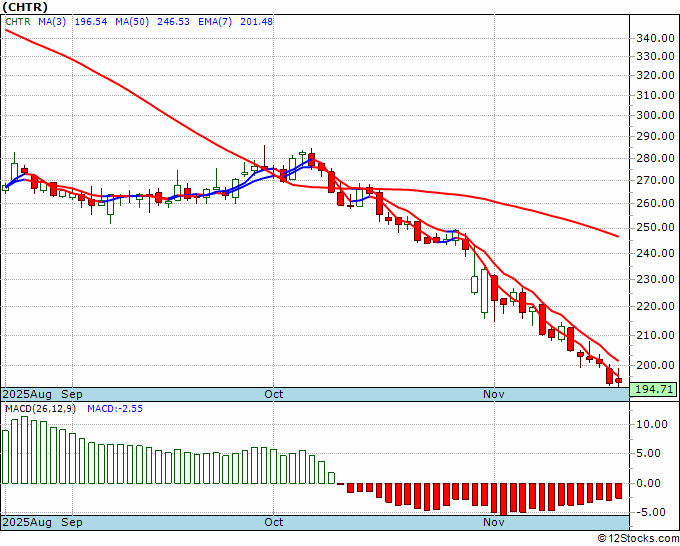Screen dimensions: 680x546
Task: Click the 330.00 price axis label
Action: pos(655,56)
